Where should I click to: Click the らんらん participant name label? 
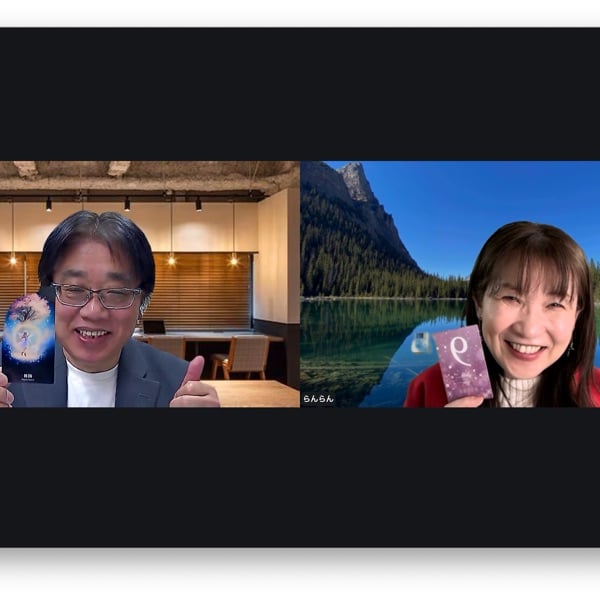(x=316, y=399)
